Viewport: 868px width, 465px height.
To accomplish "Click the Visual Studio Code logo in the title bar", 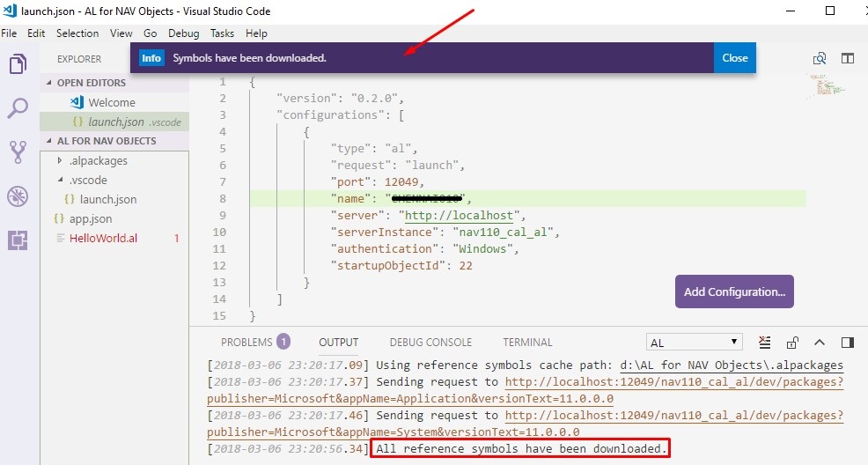I will 10,11.
